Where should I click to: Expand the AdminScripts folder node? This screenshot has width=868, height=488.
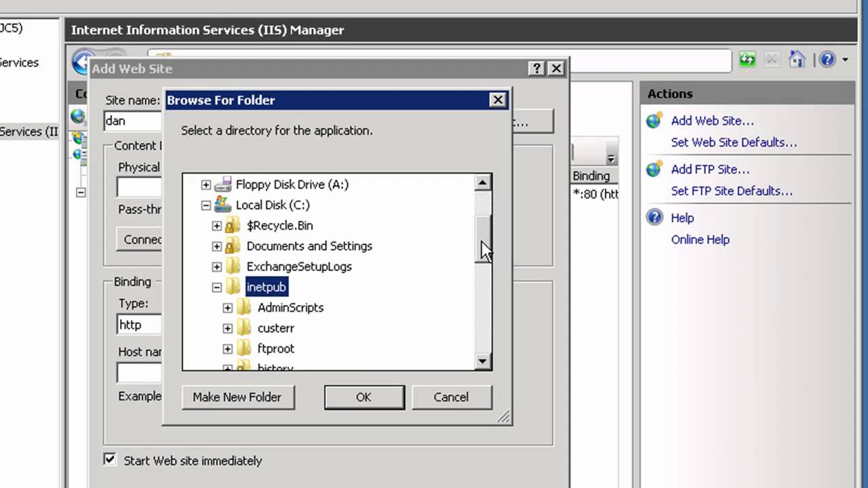point(228,308)
